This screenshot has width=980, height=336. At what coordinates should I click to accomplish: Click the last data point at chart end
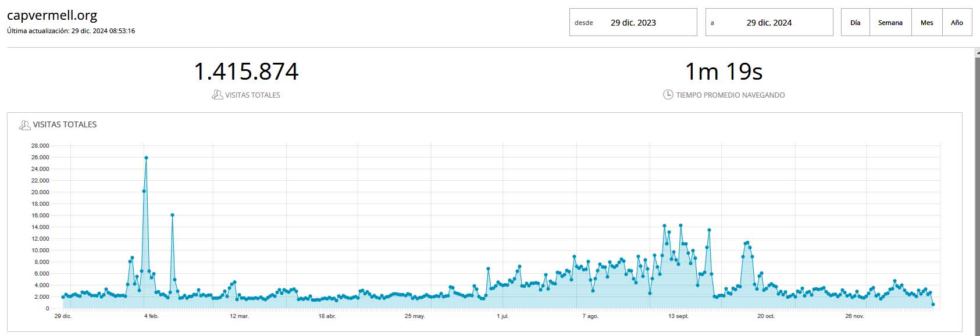[x=933, y=305]
